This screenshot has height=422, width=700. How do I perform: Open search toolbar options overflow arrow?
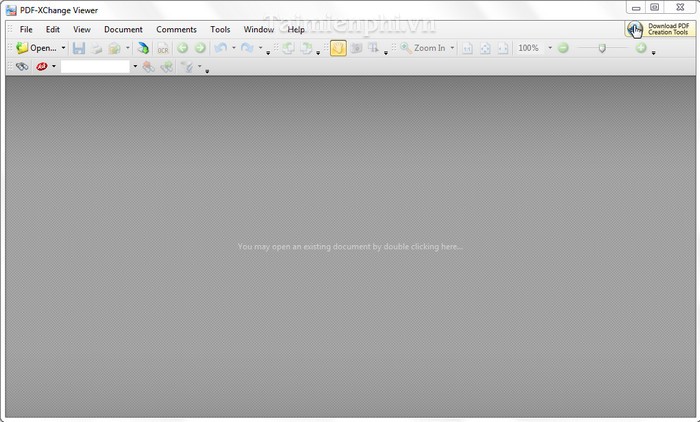[207, 71]
